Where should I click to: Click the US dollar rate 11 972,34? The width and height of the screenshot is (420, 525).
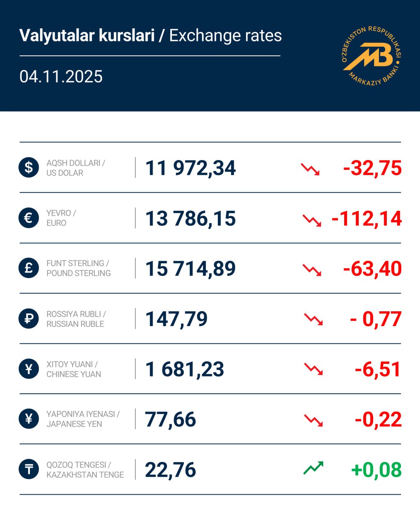click(x=191, y=168)
